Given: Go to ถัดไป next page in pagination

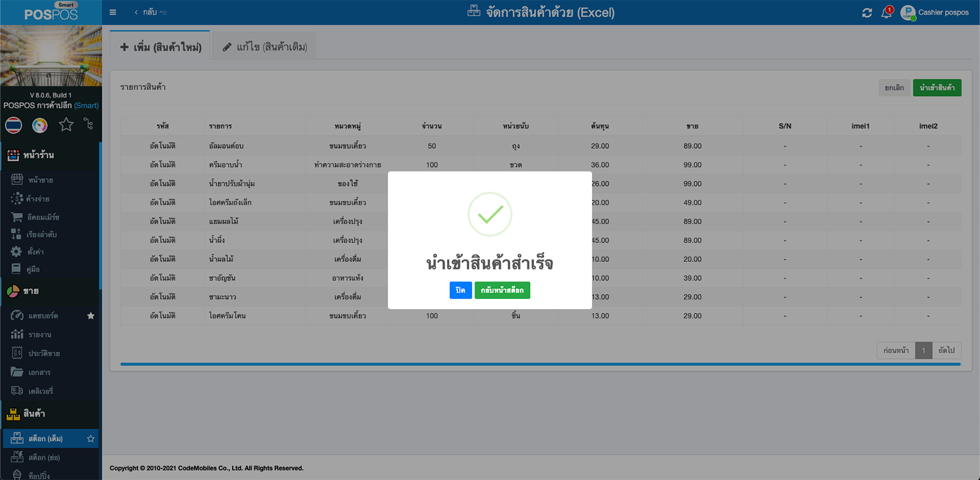Looking at the screenshot, I should coord(946,350).
